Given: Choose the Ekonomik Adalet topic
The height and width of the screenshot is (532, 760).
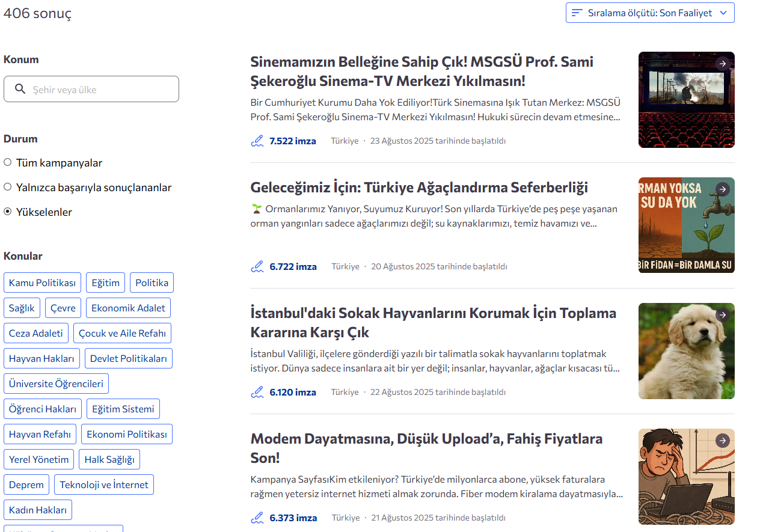Looking at the screenshot, I should click(128, 308).
